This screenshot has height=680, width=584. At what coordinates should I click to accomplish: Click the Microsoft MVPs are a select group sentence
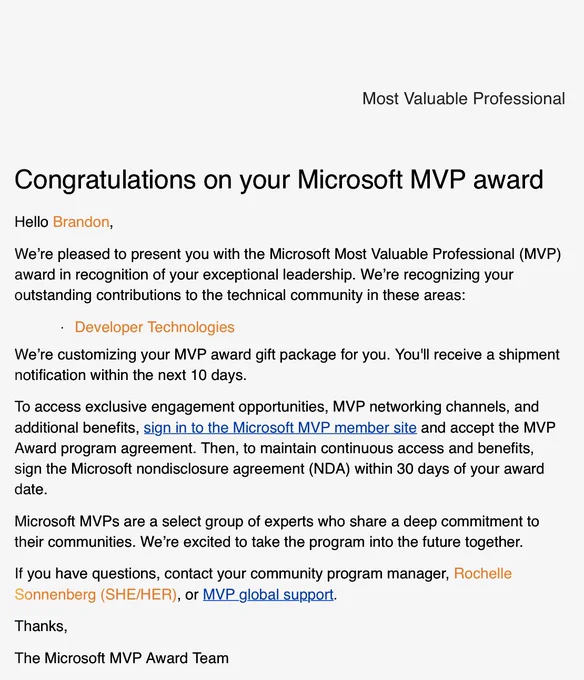pyautogui.click(x=277, y=532)
